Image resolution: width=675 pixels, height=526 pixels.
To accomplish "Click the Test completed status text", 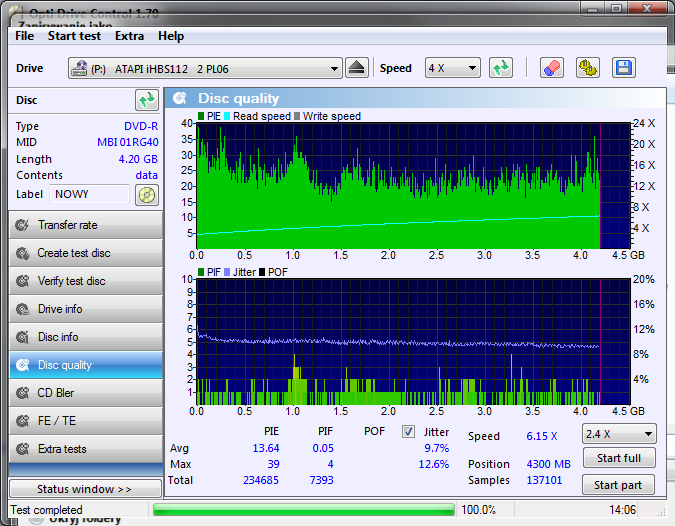I will (46, 510).
